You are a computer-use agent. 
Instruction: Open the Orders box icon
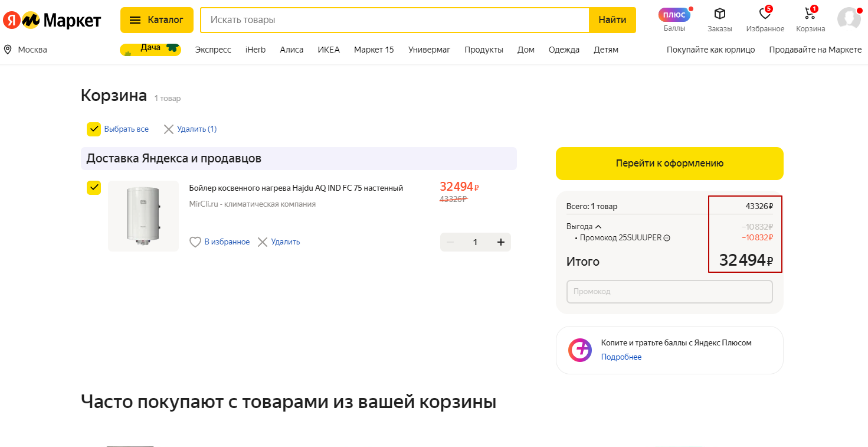pyautogui.click(x=719, y=14)
